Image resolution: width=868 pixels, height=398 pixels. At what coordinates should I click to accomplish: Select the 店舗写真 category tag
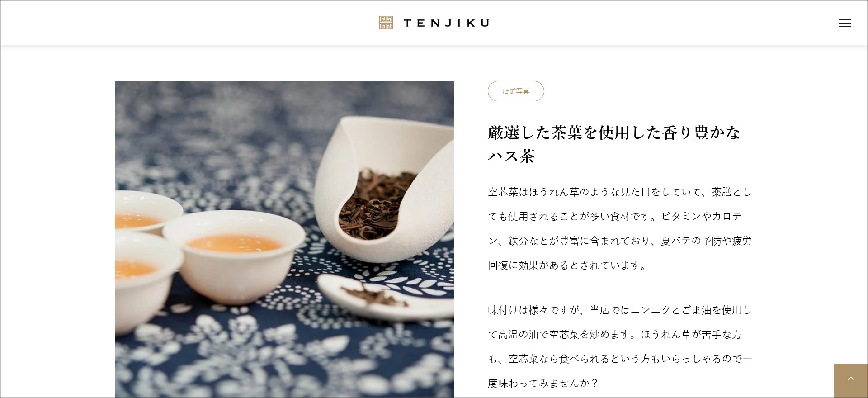(x=516, y=91)
